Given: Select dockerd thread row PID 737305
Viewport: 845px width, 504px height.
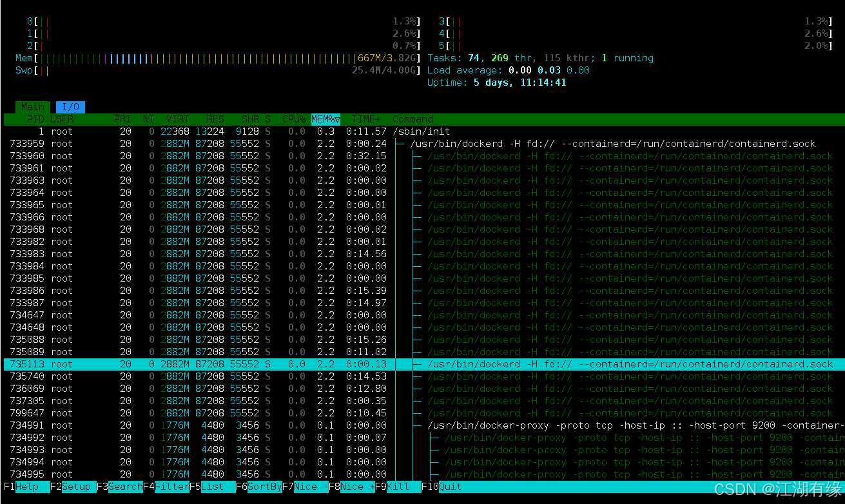Looking at the screenshot, I should (x=423, y=401).
